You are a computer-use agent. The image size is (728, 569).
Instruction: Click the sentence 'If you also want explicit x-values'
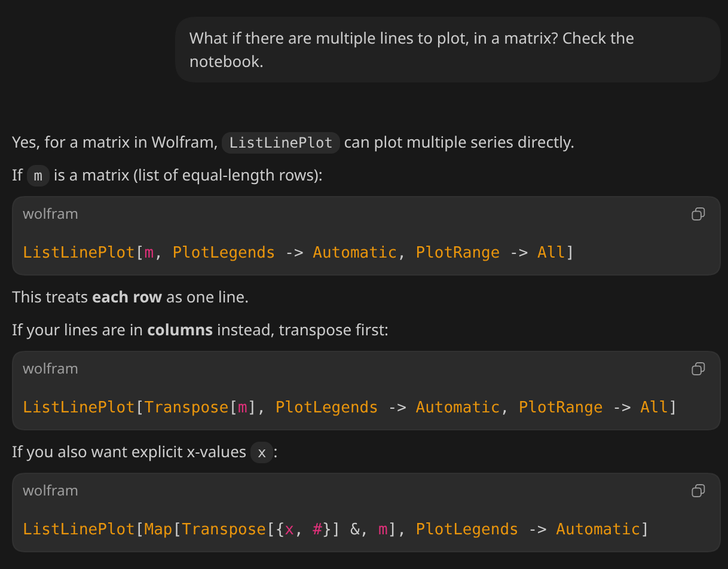click(129, 452)
